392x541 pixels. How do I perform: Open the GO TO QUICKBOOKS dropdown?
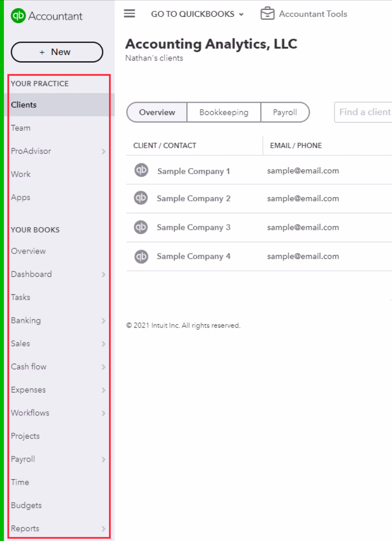click(197, 14)
